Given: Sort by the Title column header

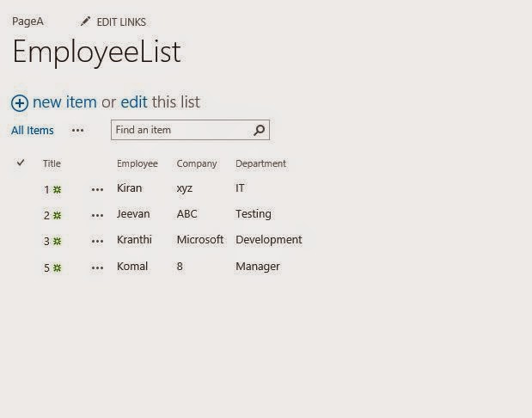Looking at the screenshot, I should (52, 163).
